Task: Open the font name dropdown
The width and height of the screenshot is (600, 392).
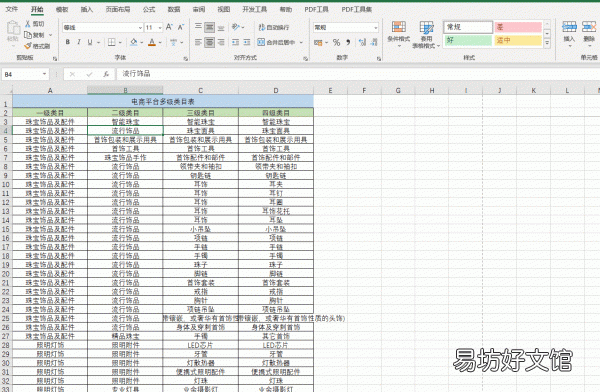Action: [140, 28]
